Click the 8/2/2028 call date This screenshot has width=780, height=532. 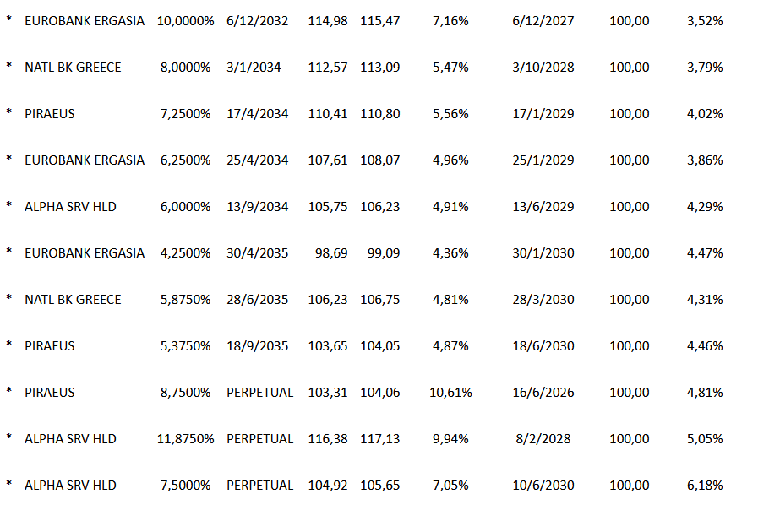543,439
